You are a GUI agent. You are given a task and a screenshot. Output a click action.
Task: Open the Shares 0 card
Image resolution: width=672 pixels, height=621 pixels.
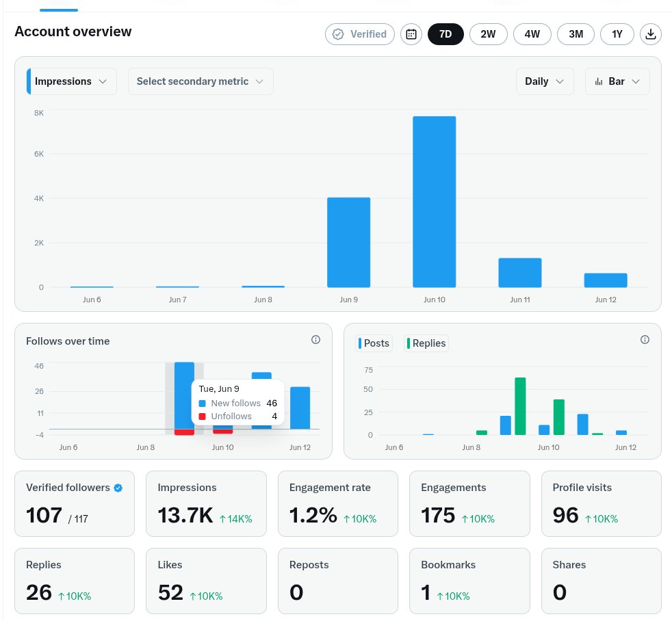602,581
